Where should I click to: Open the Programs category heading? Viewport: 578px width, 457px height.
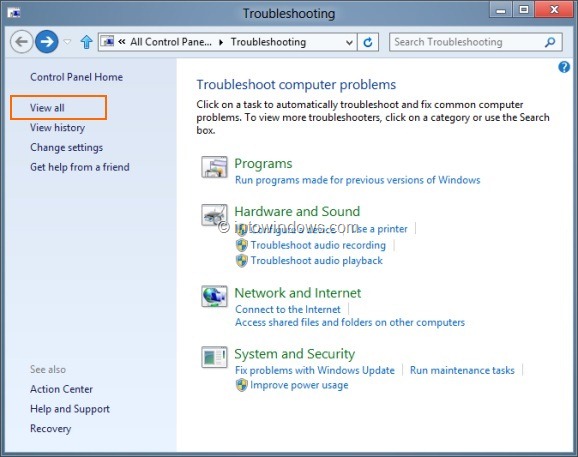point(263,163)
